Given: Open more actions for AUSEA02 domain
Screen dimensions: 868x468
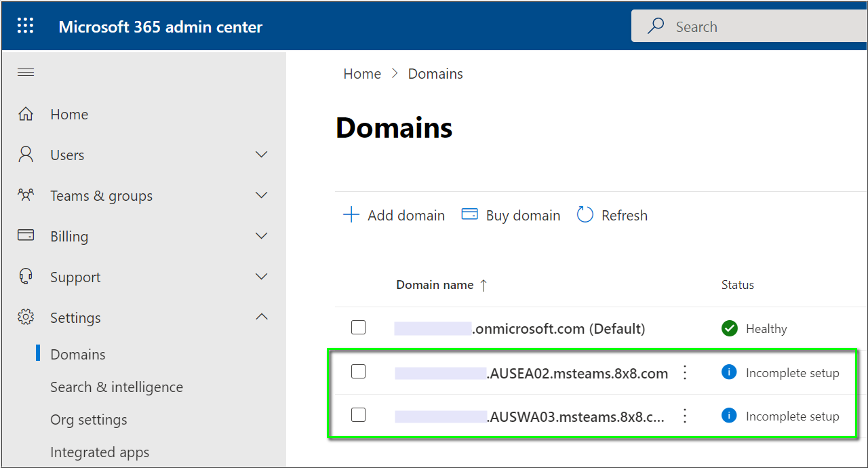Looking at the screenshot, I should click(685, 372).
